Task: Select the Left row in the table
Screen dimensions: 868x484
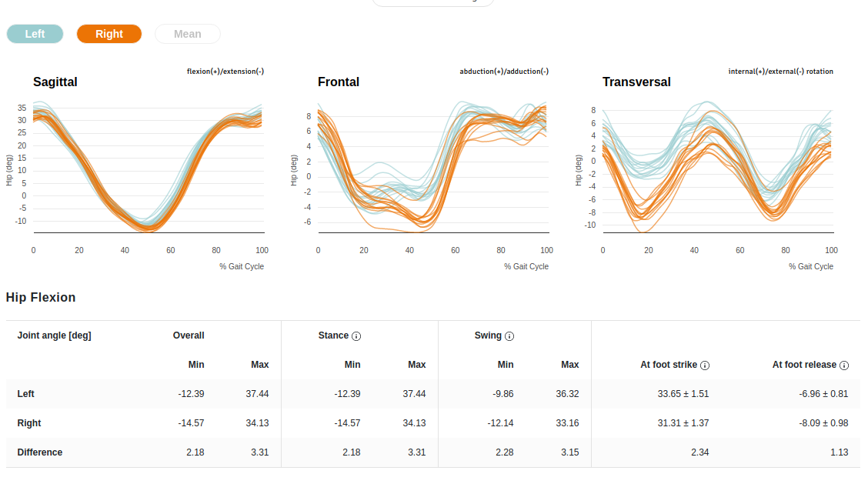Action: (26, 394)
